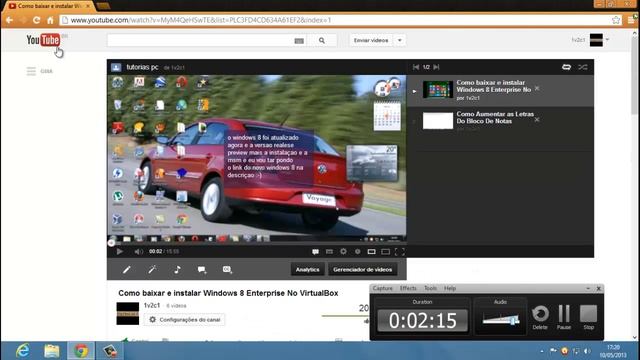Enter fullscreen mode icon
640x360 pixels.
click(x=400, y=252)
